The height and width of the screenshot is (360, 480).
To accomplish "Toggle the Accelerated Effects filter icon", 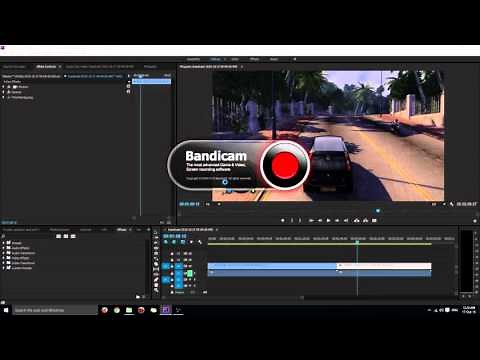I will click(59, 236).
